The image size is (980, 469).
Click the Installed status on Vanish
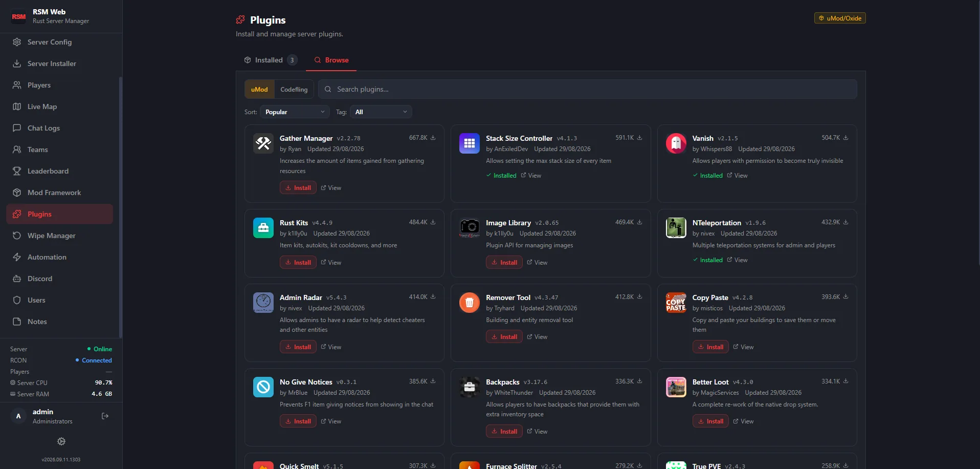point(708,176)
